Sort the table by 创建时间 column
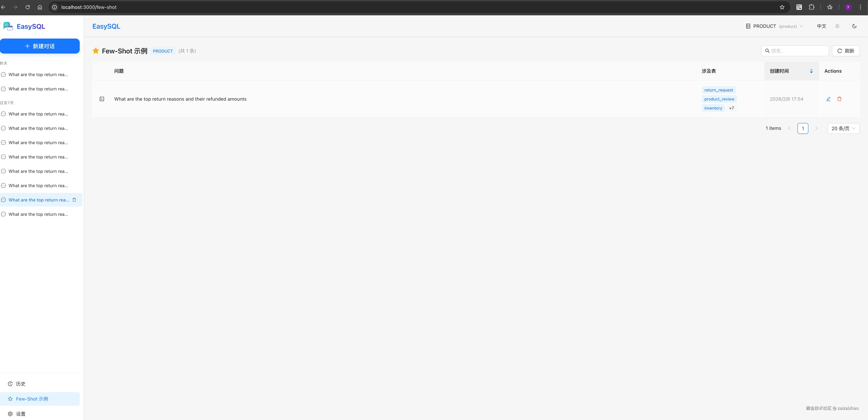Viewport: 868px width, 420px height. coord(791,71)
